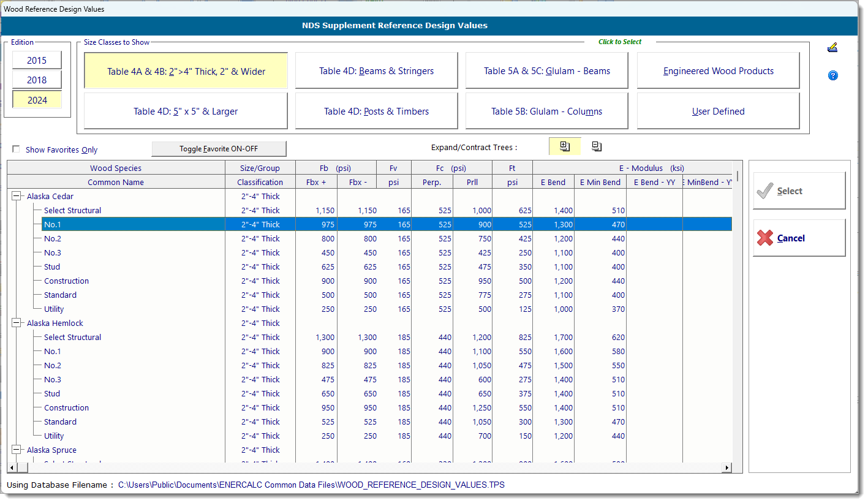Open the User Defined size class
868x503 pixels.
coord(718,111)
